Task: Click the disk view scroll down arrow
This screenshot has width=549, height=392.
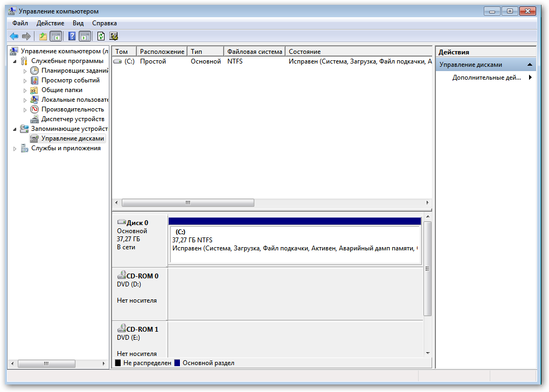Action: click(x=427, y=353)
